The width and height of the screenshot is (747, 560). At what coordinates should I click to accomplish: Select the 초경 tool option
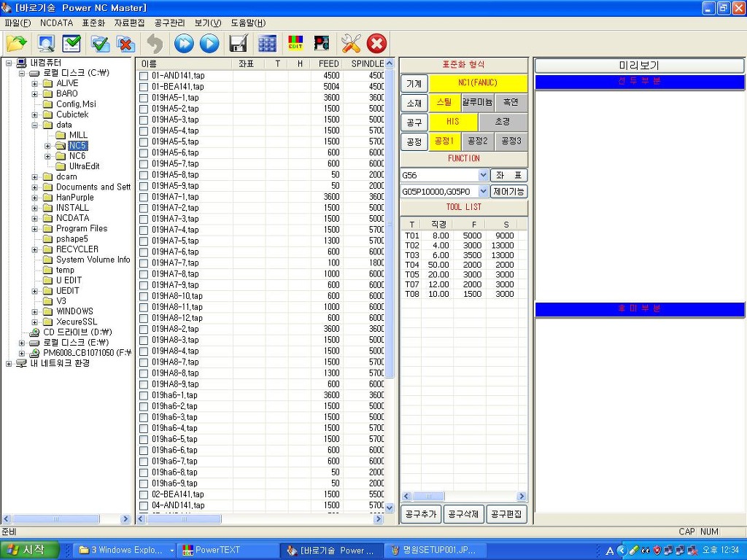(x=503, y=122)
